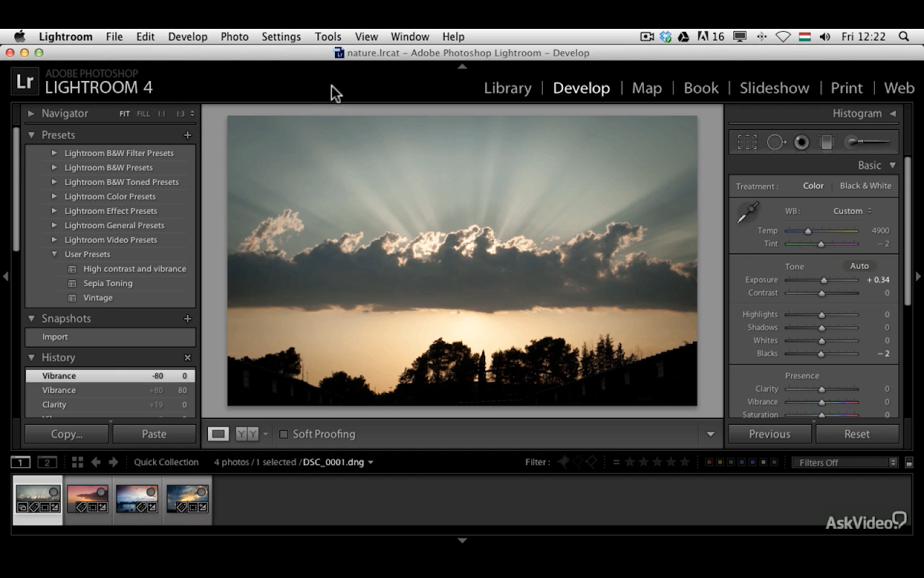This screenshot has width=924, height=578.
Task: Enable the Soft Proofing checkbox
Action: coord(284,434)
